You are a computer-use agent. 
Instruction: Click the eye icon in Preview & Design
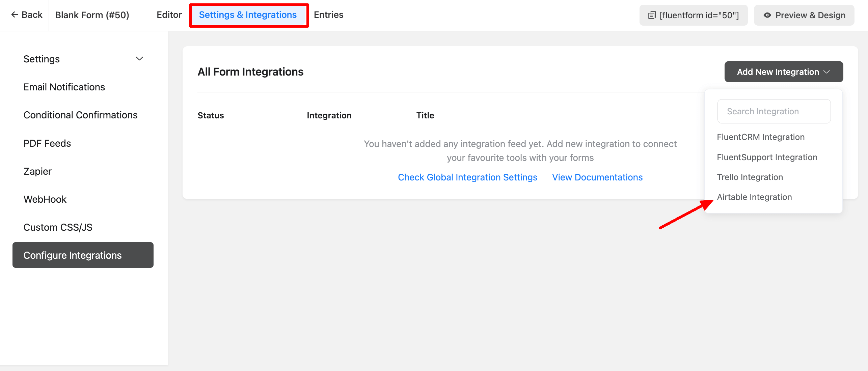(x=767, y=15)
